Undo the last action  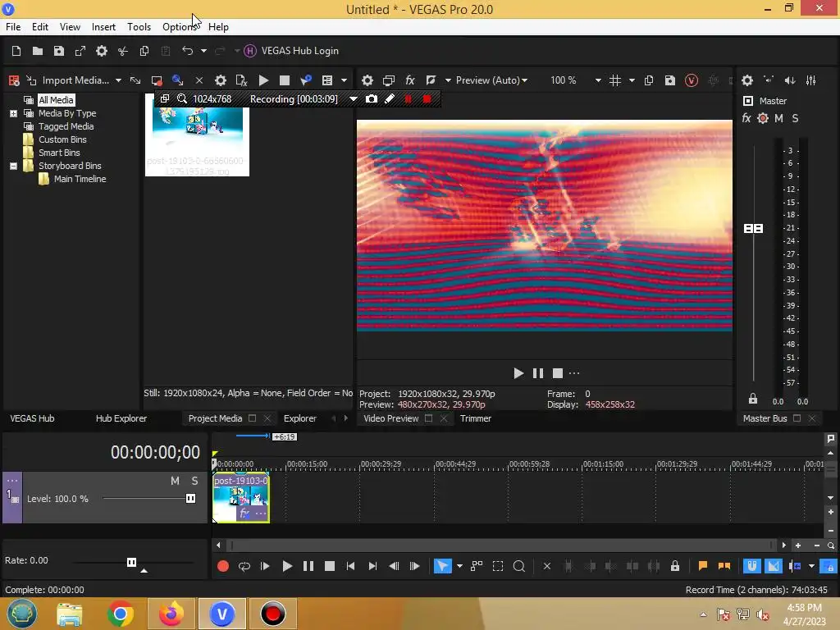(x=187, y=51)
